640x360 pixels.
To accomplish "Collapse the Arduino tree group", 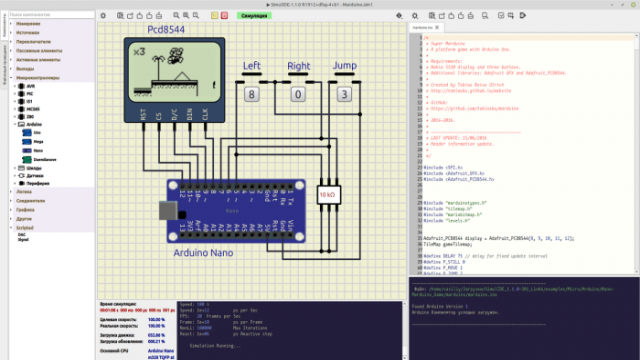I will [x=15, y=124].
